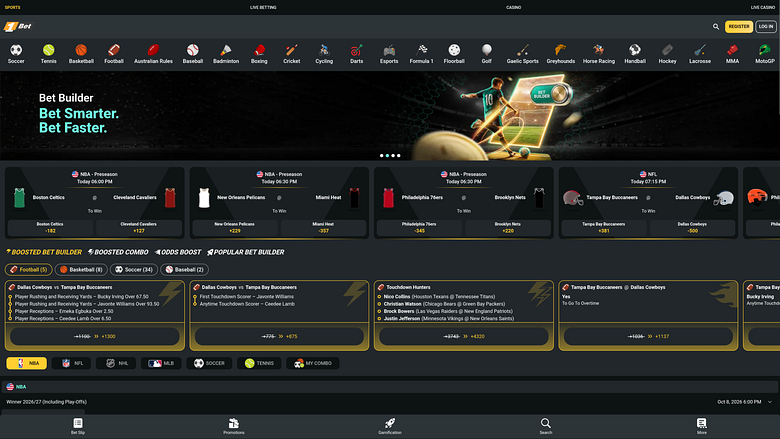Select the My Combo chip
Viewport: 780px width, 439px height.
point(313,363)
